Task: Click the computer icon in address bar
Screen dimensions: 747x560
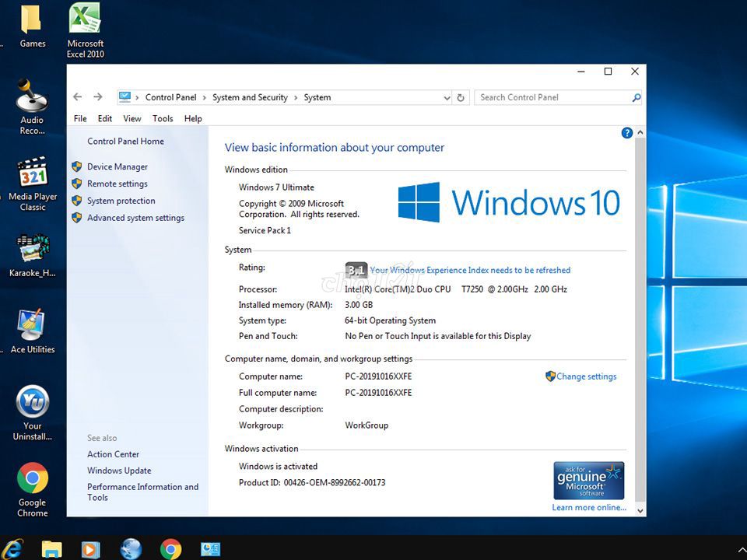Action: pyautogui.click(x=124, y=97)
